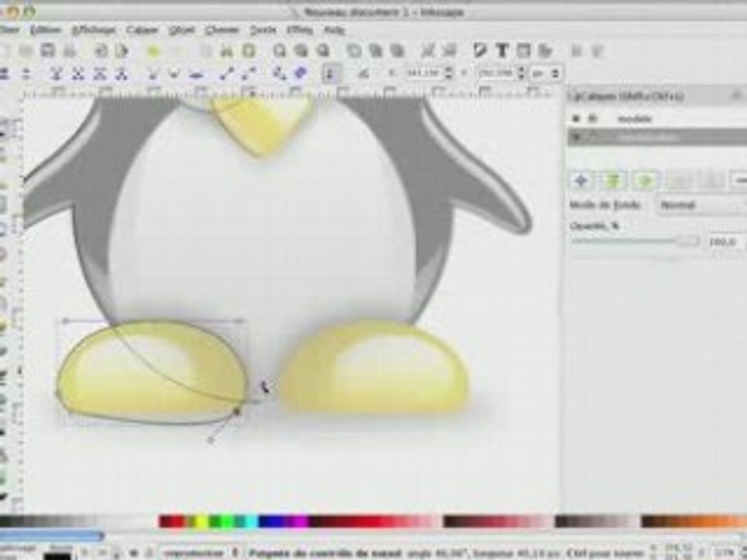Convert stroke to path icon
The image size is (747, 560).
tap(300, 73)
